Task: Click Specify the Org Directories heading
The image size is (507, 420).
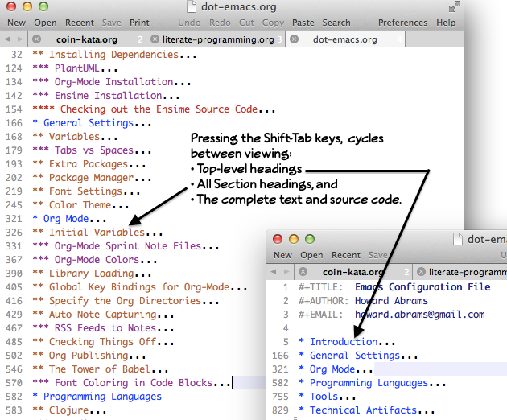Action: tap(126, 301)
